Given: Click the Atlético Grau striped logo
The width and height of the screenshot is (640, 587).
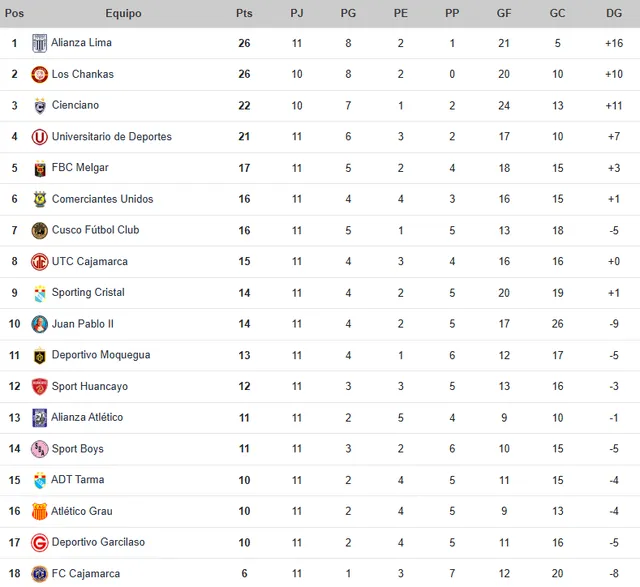Looking at the screenshot, I should 40,511.
